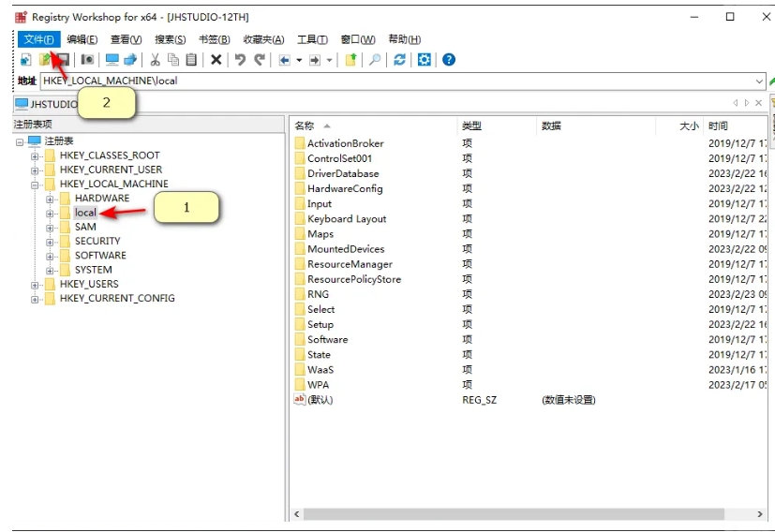This screenshot has height=532, width=775.
Task: Collapse the HKEY_LOCAL_MACHINE tree node
Action: [x=36, y=185]
